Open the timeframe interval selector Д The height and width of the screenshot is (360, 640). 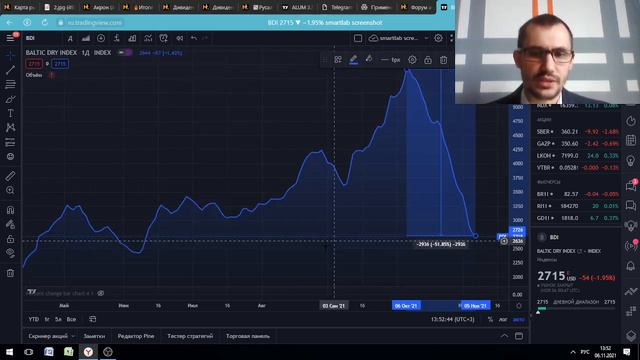70,38
